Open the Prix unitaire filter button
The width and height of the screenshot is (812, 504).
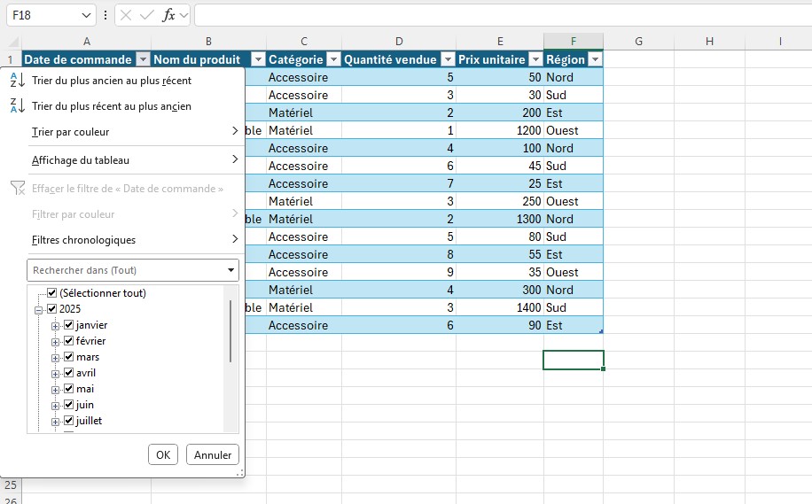point(535,59)
